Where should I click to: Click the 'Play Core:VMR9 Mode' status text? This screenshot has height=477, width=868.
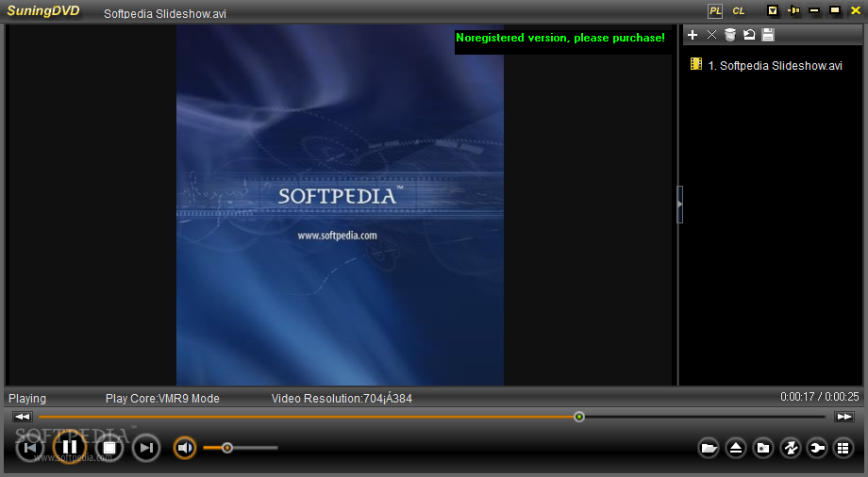162,399
